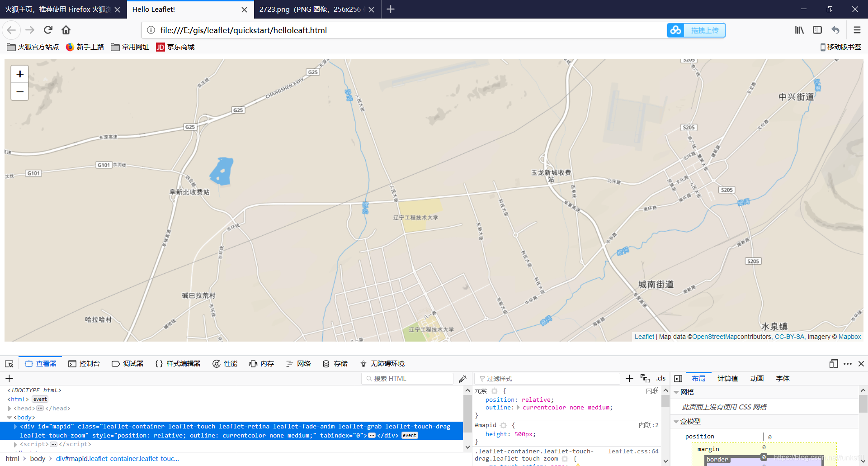868x466 pixels.
Task: Open the 计算值 computed tab
Action: [x=728, y=378]
